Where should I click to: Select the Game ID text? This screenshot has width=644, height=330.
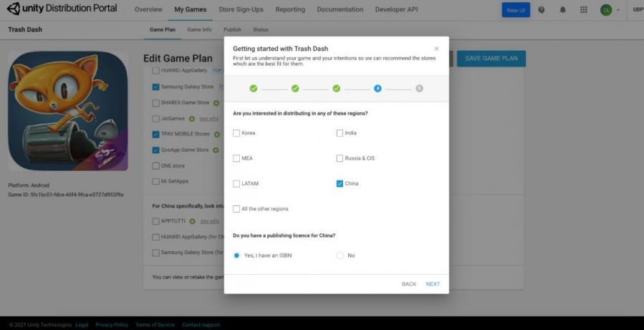(x=66, y=195)
